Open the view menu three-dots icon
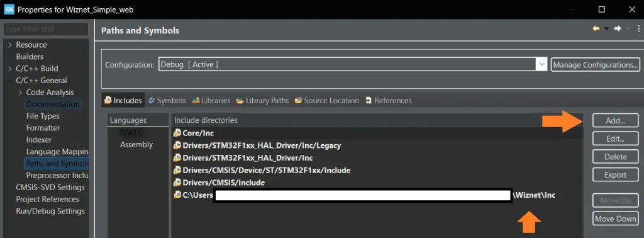 click(x=639, y=29)
